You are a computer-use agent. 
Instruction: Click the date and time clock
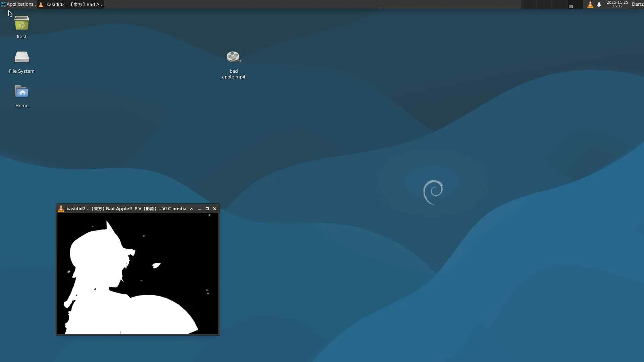click(x=617, y=4)
